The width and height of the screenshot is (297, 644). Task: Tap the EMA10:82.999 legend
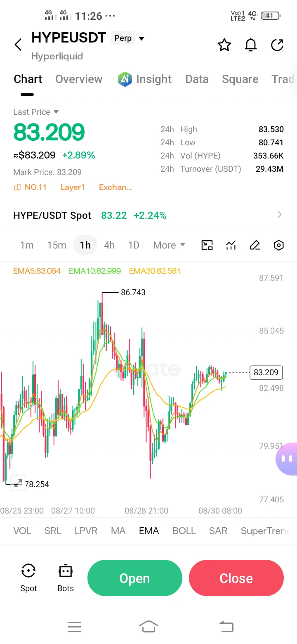pyautogui.click(x=95, y=271)
